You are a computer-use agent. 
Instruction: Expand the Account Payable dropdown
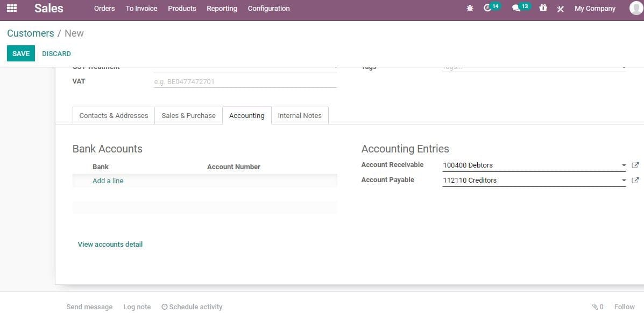pyautogui.click(x=622, y=180)
